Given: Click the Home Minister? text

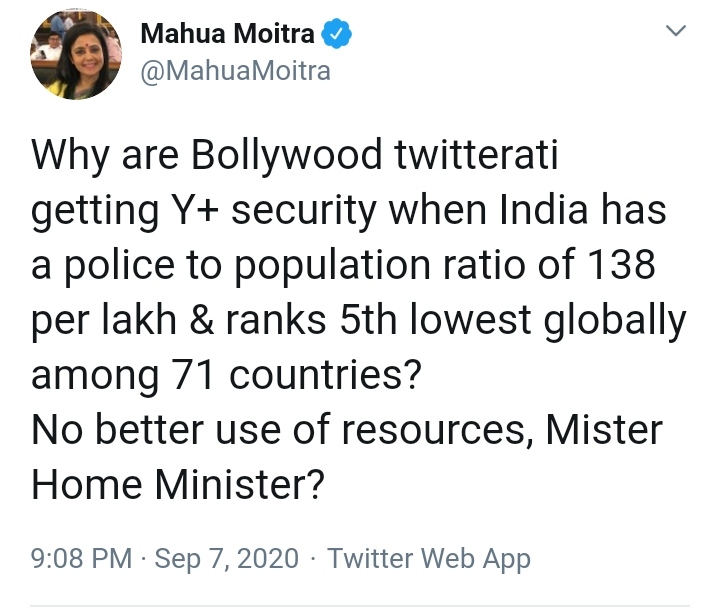Looking at the screenshot, I should (180, 486).
